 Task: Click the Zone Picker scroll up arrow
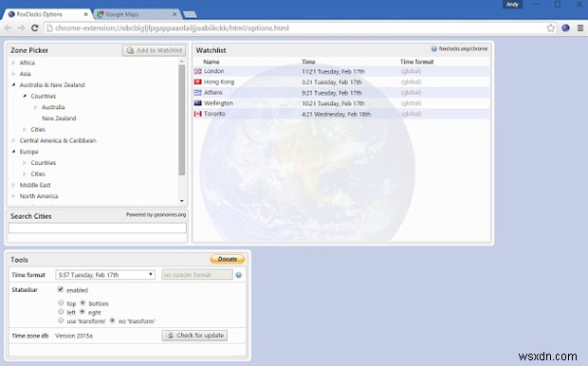182,61
